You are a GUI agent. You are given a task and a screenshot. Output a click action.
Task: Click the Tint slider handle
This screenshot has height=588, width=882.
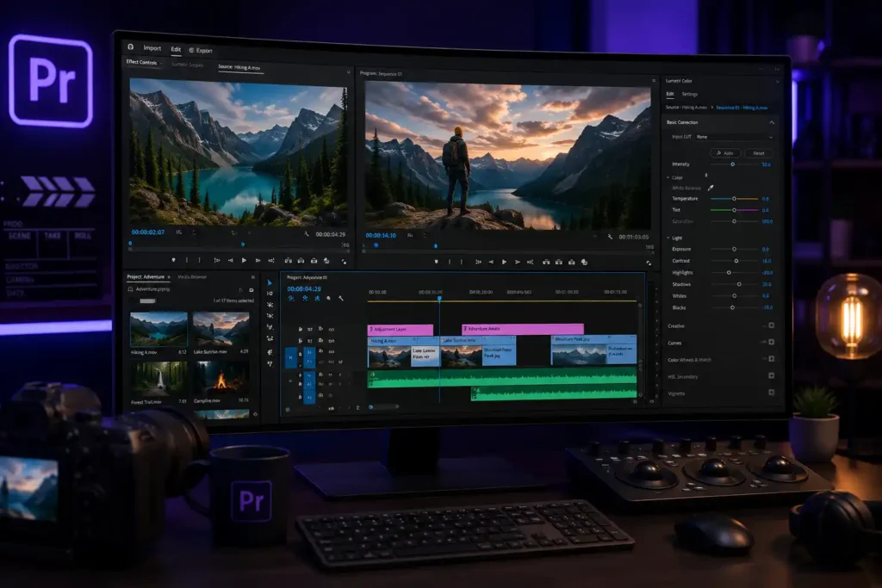point(734,210)
